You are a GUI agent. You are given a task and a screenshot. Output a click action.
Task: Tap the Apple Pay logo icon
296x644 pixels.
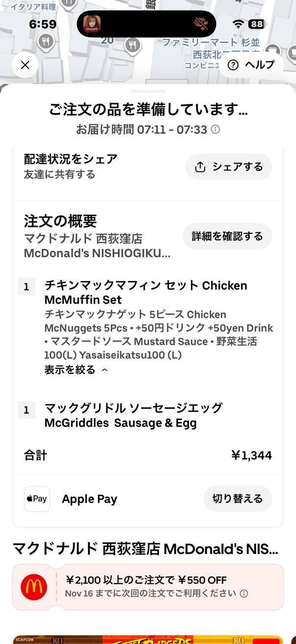point(37,499)
